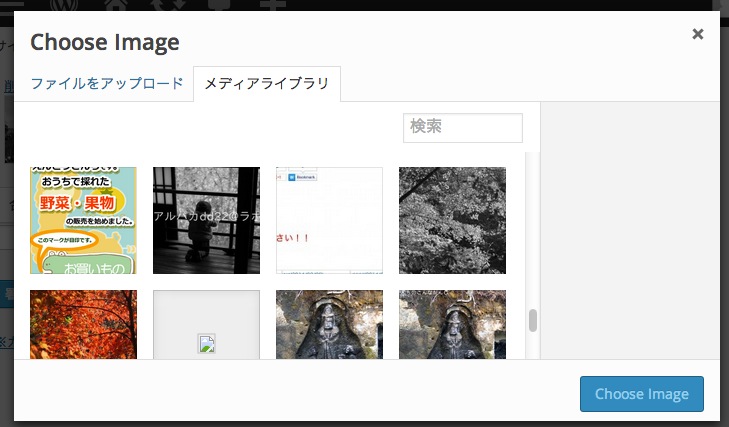Select the メディアライブラリ tab

click(x=267, y=84)
